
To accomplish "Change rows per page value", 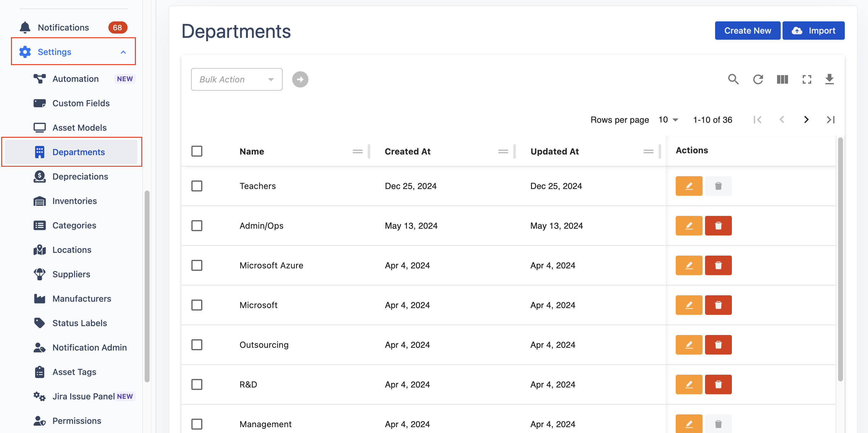I will tap(668, 120).
